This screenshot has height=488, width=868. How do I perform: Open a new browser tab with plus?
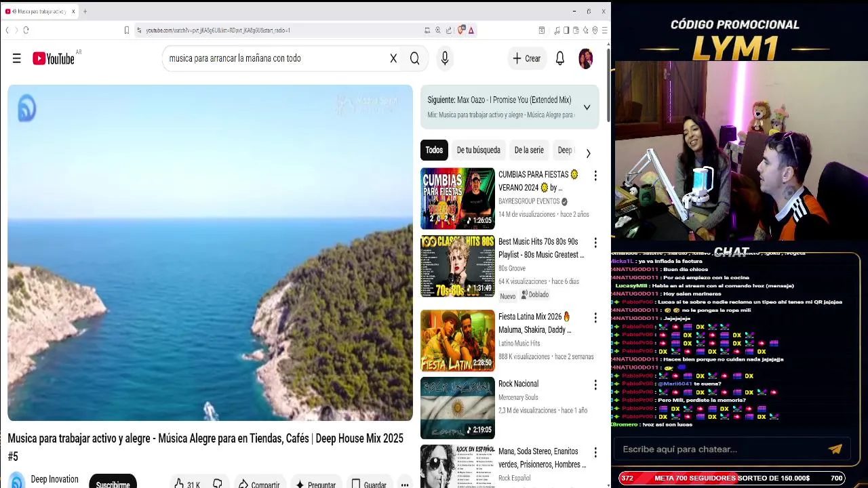click(x=85, y=12)
